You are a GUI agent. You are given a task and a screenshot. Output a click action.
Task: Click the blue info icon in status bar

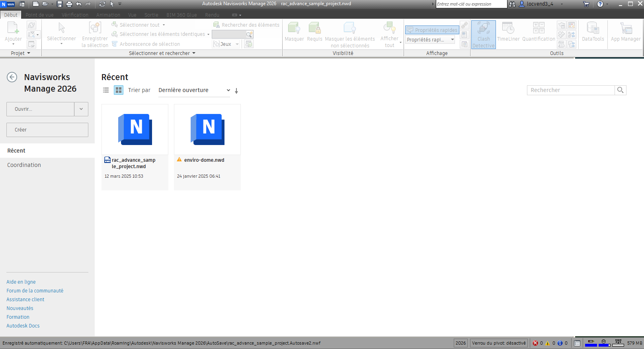(560, 343)
